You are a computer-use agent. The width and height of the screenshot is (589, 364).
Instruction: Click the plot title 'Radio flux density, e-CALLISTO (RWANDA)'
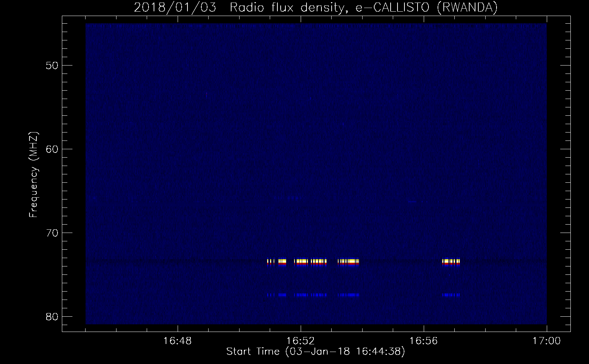click(364, 7)
